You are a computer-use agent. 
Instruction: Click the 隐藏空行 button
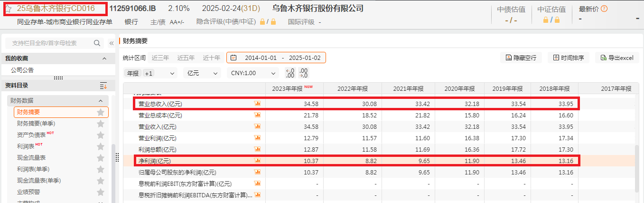(521, 58)
